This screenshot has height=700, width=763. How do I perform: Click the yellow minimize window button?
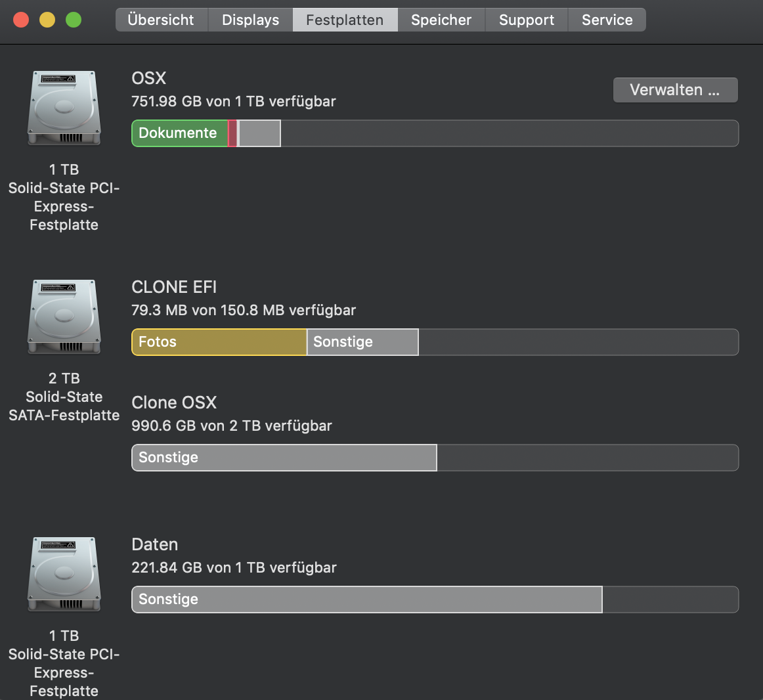pos(47,20)
